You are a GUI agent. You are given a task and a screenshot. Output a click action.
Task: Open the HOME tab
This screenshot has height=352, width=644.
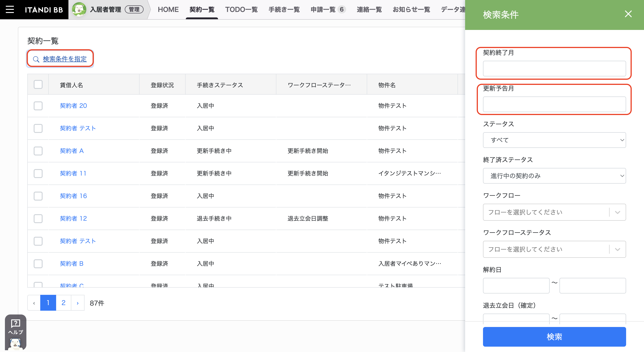(168, 9)
